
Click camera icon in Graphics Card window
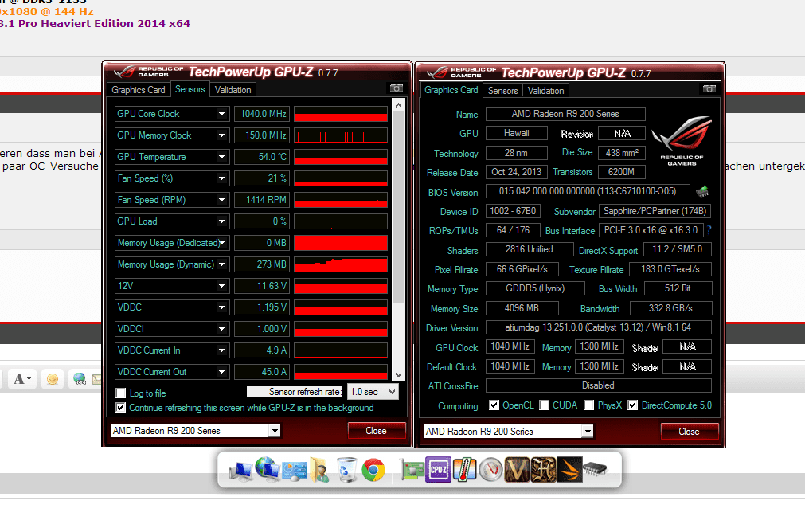pyautogui.click(x=709, y=89)
